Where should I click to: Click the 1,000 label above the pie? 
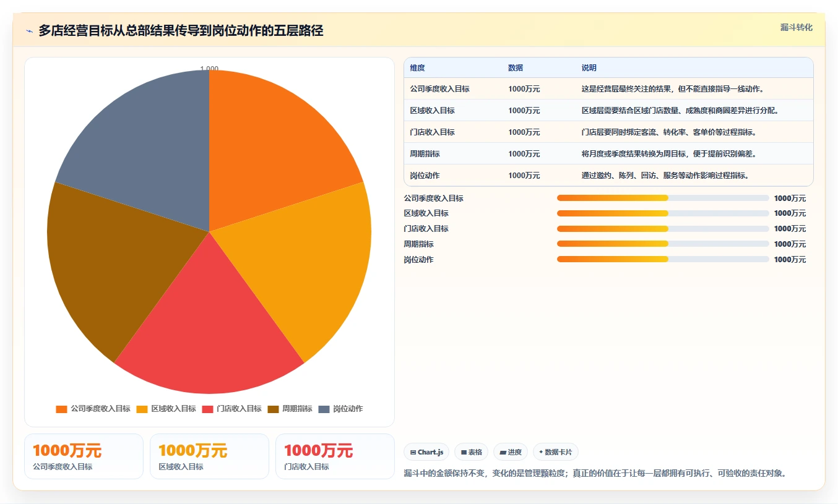coord(209,69)
